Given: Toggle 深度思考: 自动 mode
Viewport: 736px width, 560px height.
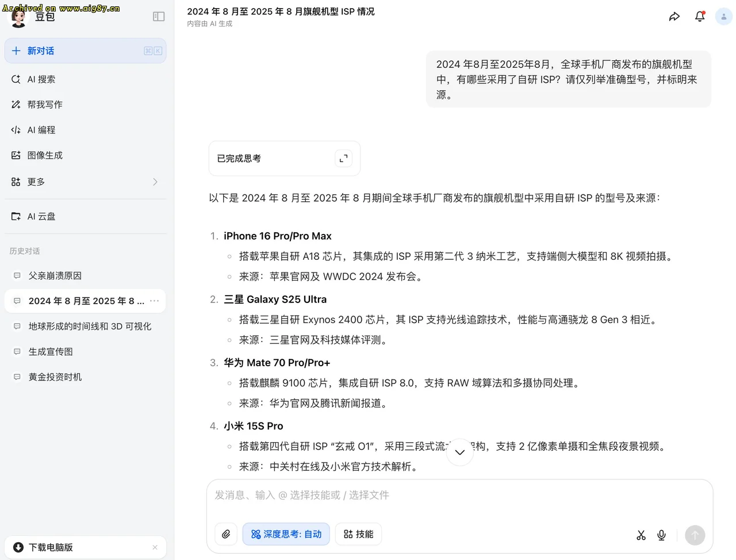Looking at the screenshot, I should click(286, 534).
